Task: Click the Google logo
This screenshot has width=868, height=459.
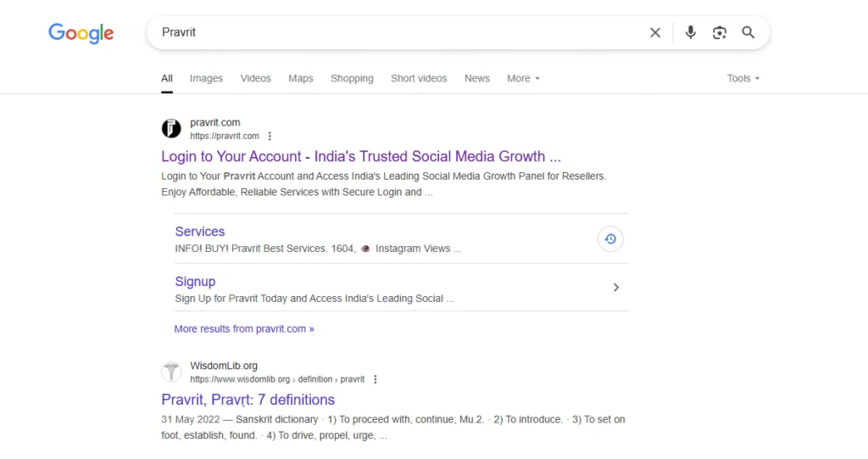Action: [81, 33]
